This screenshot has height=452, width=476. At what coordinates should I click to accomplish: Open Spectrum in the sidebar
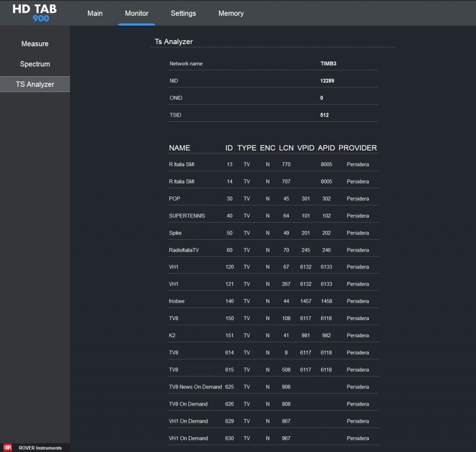pyautogui.click(x=35, y=64)
